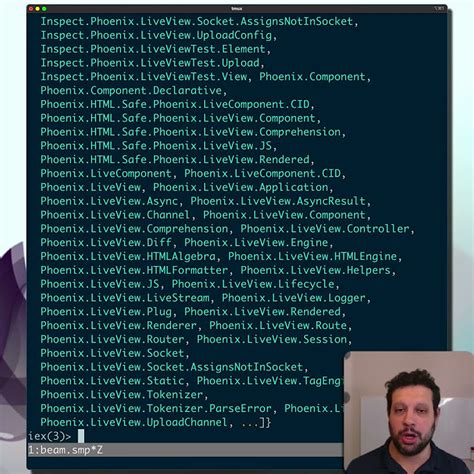This screenshot has width=474, height=474.
Task: Select the 1:beam.smp tmux window tab
Action: click(65, 450)
